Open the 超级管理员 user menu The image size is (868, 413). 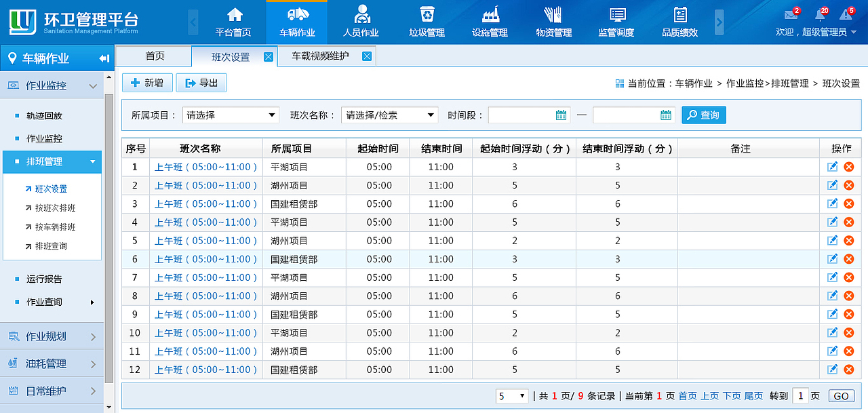[816, 32]
